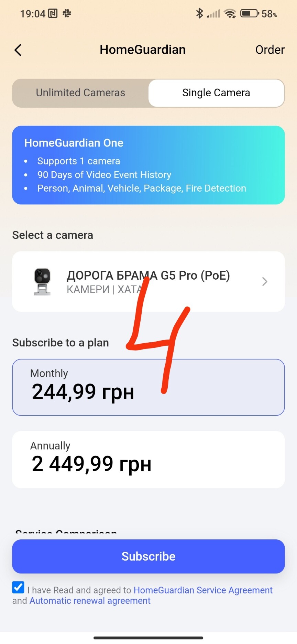Screen dimensions: 297x644
Task: Tap the Slack notification icon
Action: click(67, 13)
